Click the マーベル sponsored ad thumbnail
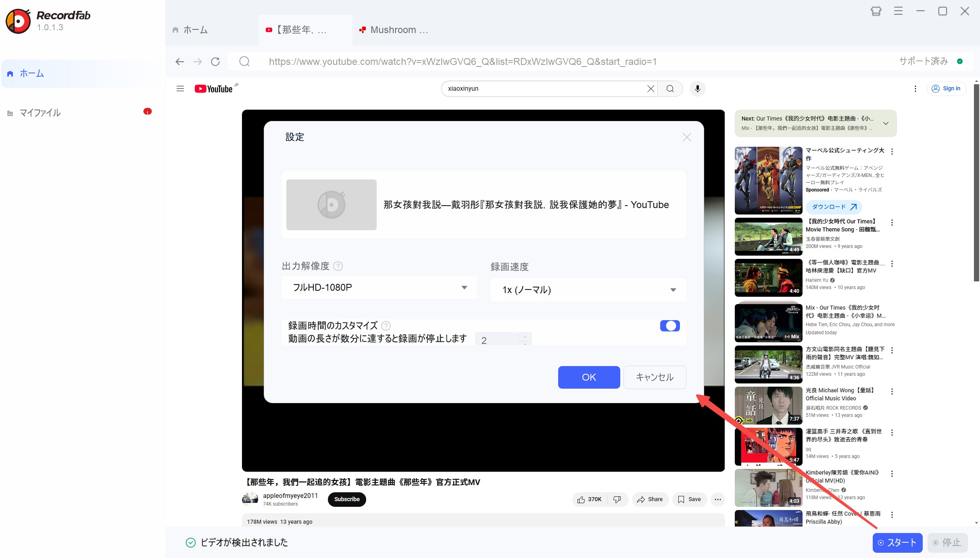The image size is (980, 558). pos(768,181)
